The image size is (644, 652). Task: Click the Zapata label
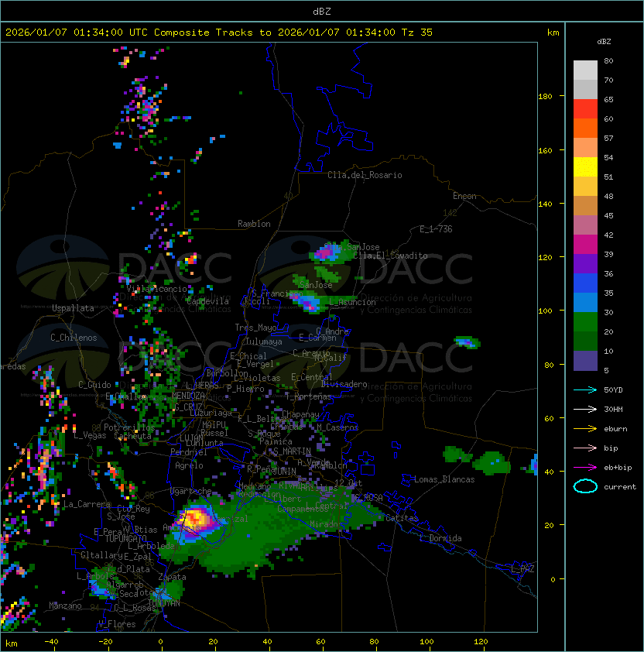tap(172, 577)
